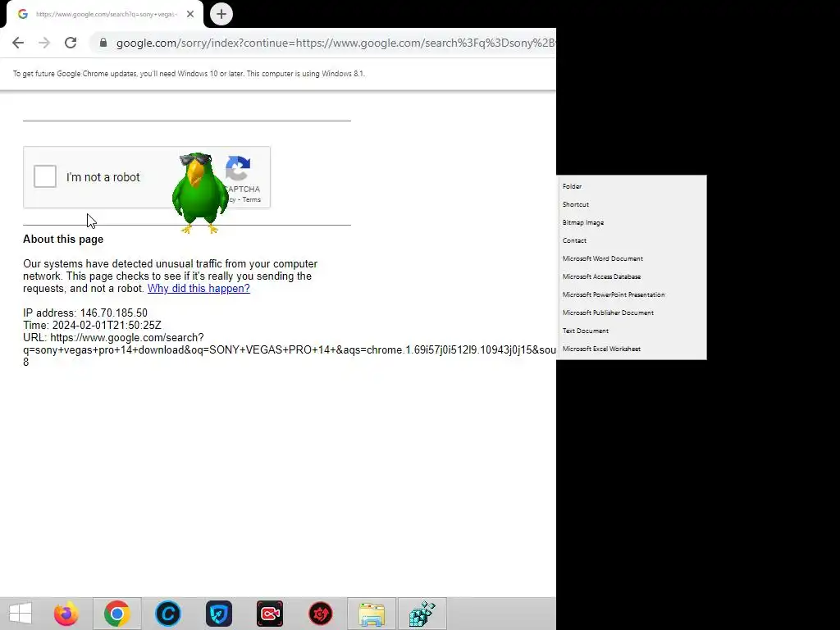
Task: Click the I'm not a robot label
Action: tap(103, 177)
